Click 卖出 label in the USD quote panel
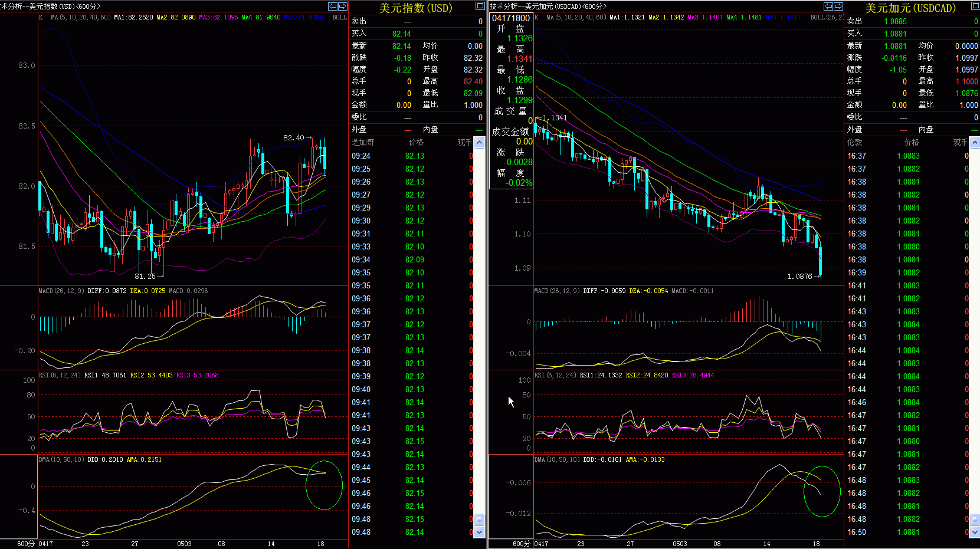Image resolution: width=980 pixels, height=549 pixels. pyautogui.click(x=359, y=21)
